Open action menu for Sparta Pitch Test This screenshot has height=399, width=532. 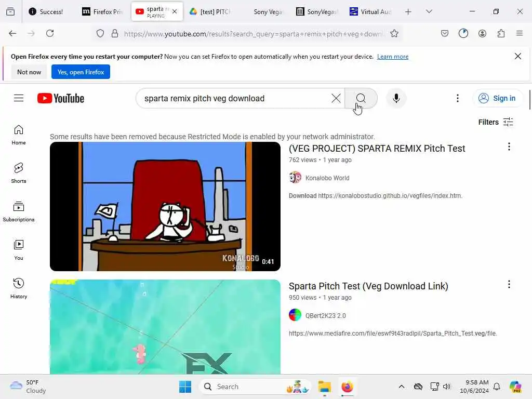[509, 284]
